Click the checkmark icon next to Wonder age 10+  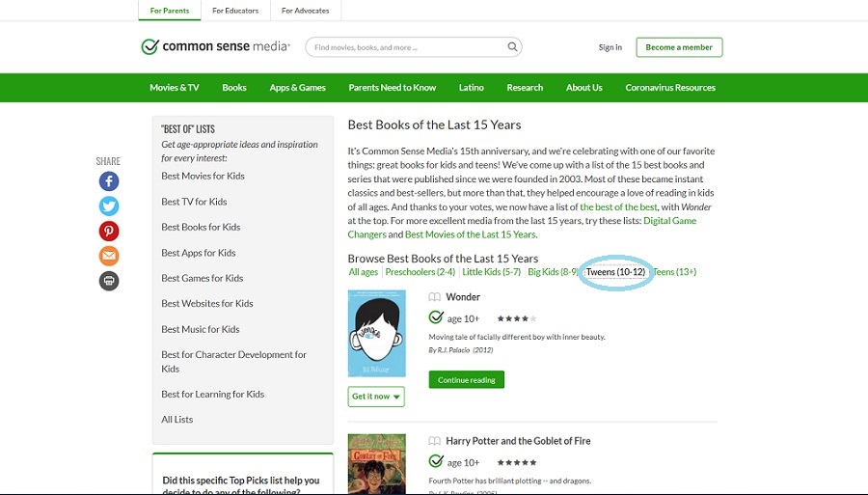pyautogui.click(x=436, y=317)
